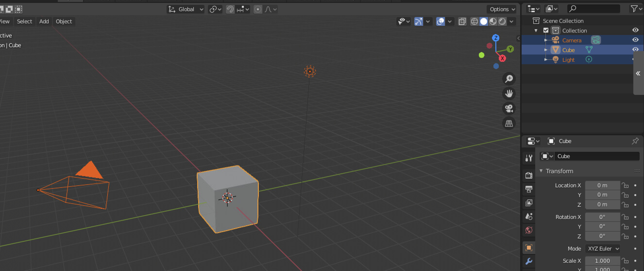Screen dimensions: 644x271
Task: Toggle camera view icon
Action: [x=509, y=108]
